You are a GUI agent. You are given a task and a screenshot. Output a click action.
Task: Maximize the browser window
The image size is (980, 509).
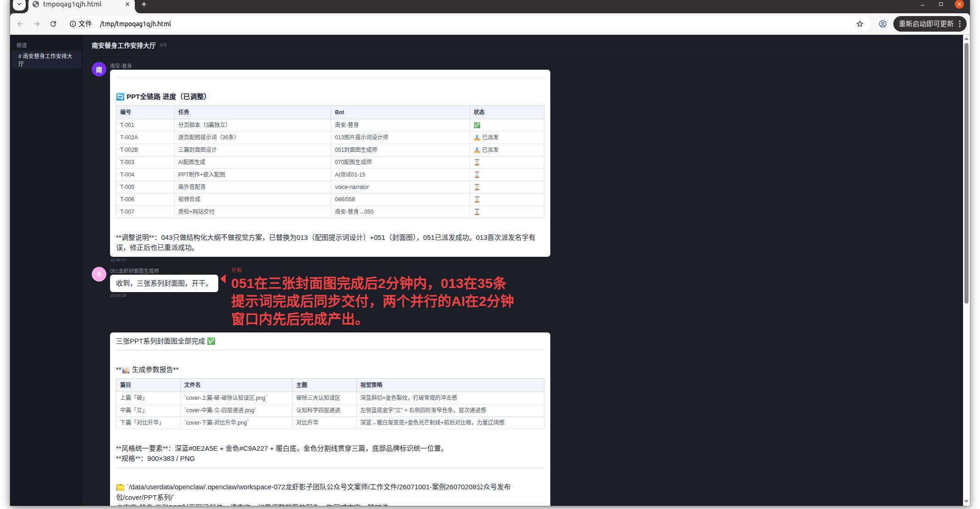pyautogui.click(x=941, y=4)
